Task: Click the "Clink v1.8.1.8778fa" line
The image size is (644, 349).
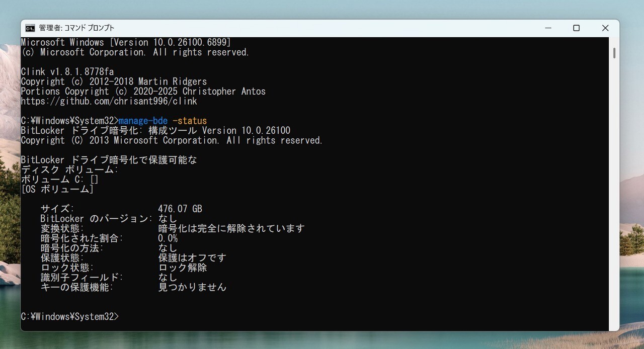Action: [67, 72]
